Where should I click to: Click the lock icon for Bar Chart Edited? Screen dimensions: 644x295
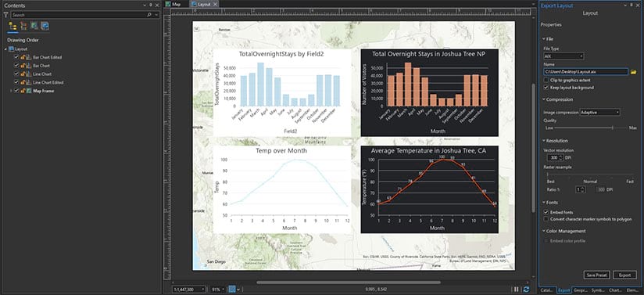[x=23, y=57]
